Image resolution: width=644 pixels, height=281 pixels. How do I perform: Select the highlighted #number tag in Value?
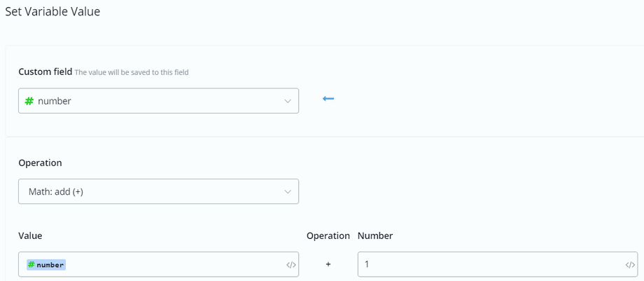pyautogui.click(x=46, y=265)
